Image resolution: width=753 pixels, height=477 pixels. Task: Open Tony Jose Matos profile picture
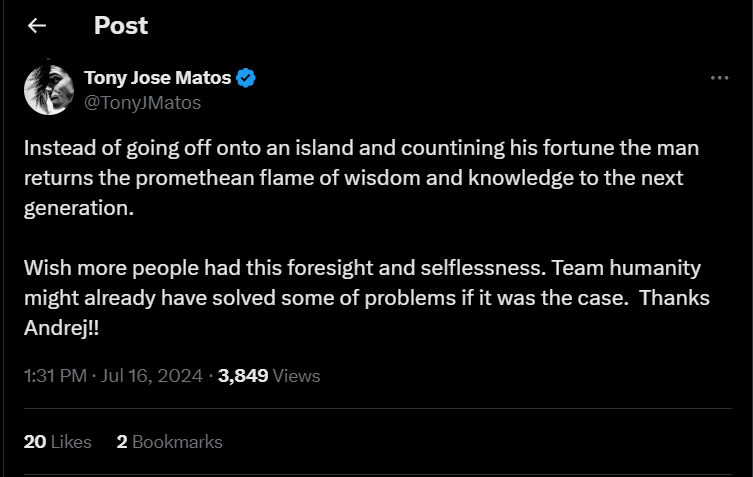point(46,89)
